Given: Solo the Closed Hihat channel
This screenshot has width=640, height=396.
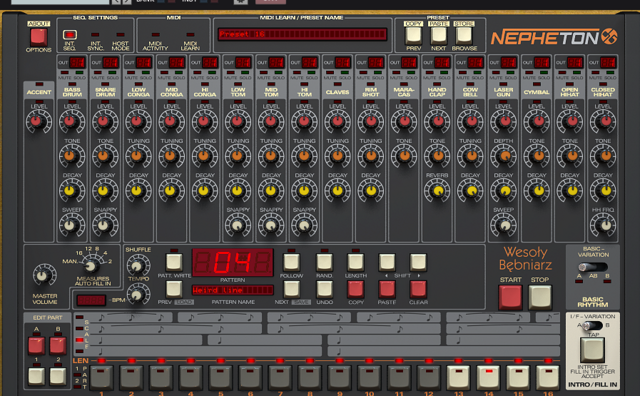Looking at the screenshot, I should pos(611,73).
